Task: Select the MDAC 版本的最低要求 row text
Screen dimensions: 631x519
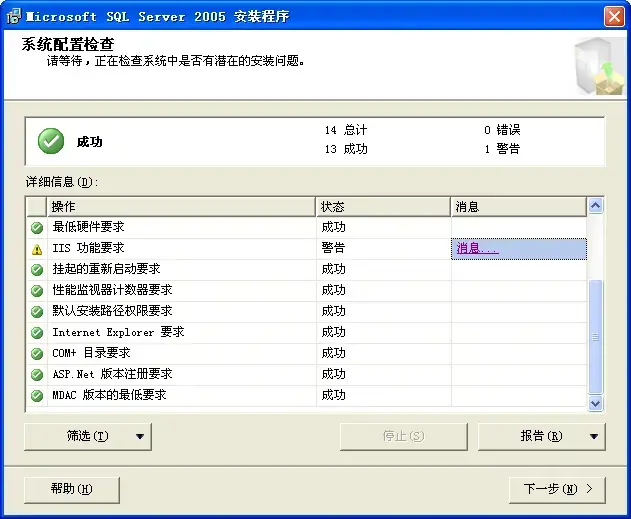Action: 109,395
